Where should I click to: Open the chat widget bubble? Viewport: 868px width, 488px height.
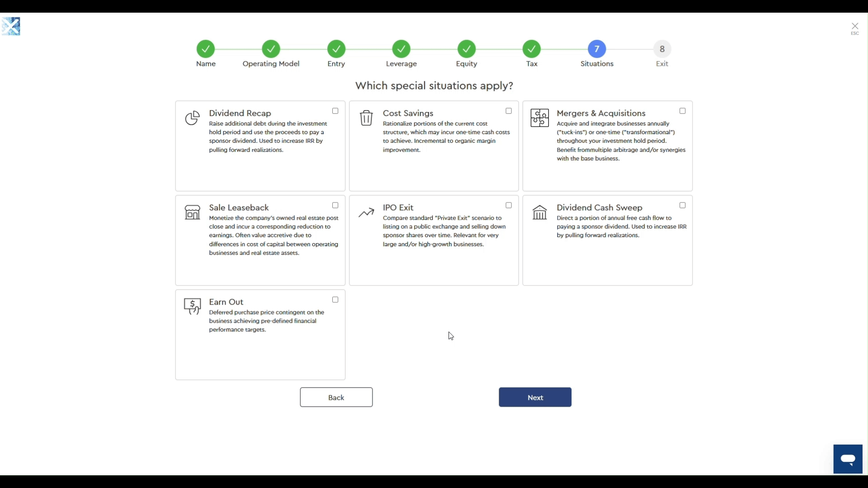(848, 459)
